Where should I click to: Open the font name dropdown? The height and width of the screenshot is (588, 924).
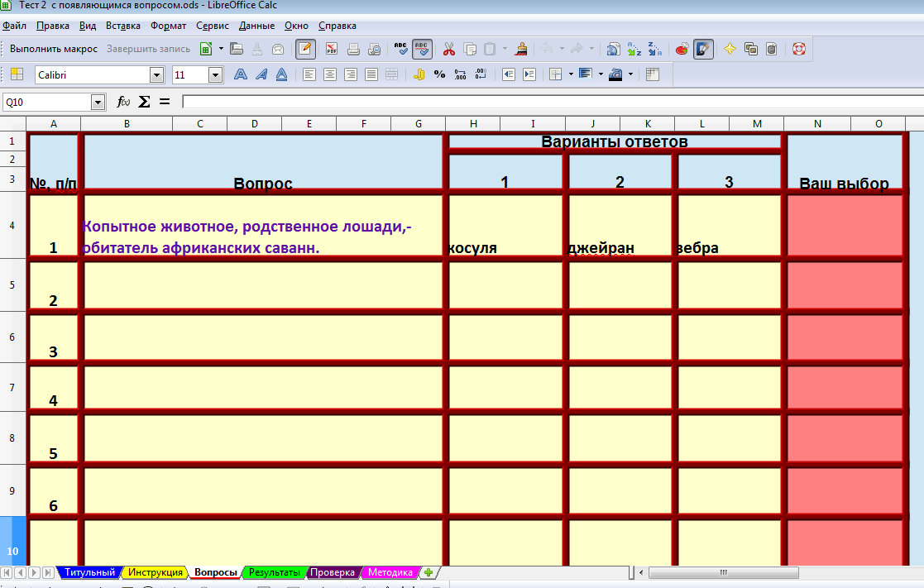[156, 75]
